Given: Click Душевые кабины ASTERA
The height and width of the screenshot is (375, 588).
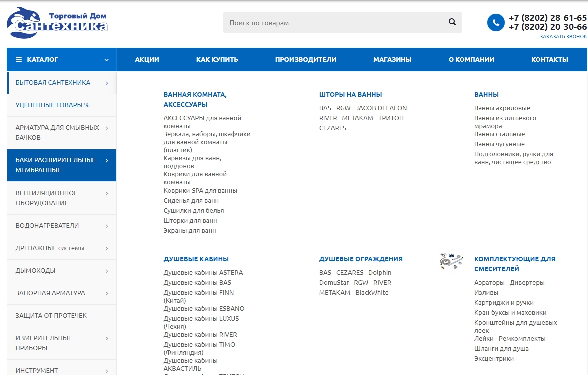Looking at the screenshot, I should point(203,273).
